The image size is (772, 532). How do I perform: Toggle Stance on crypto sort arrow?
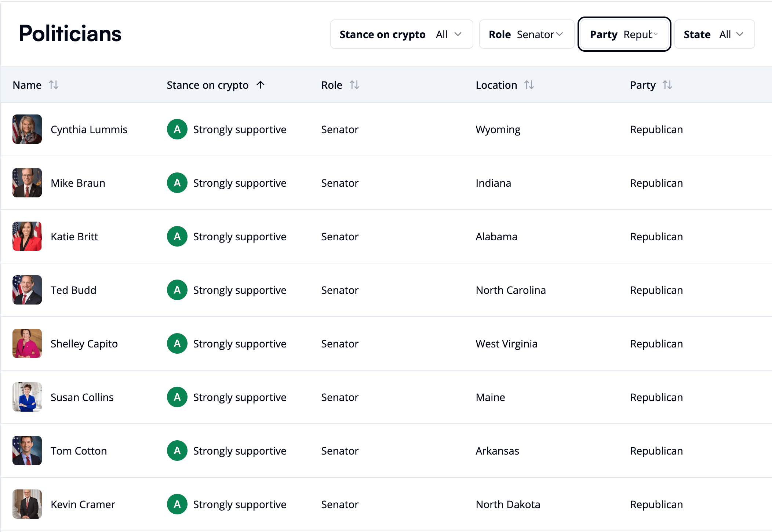(261, 85)
